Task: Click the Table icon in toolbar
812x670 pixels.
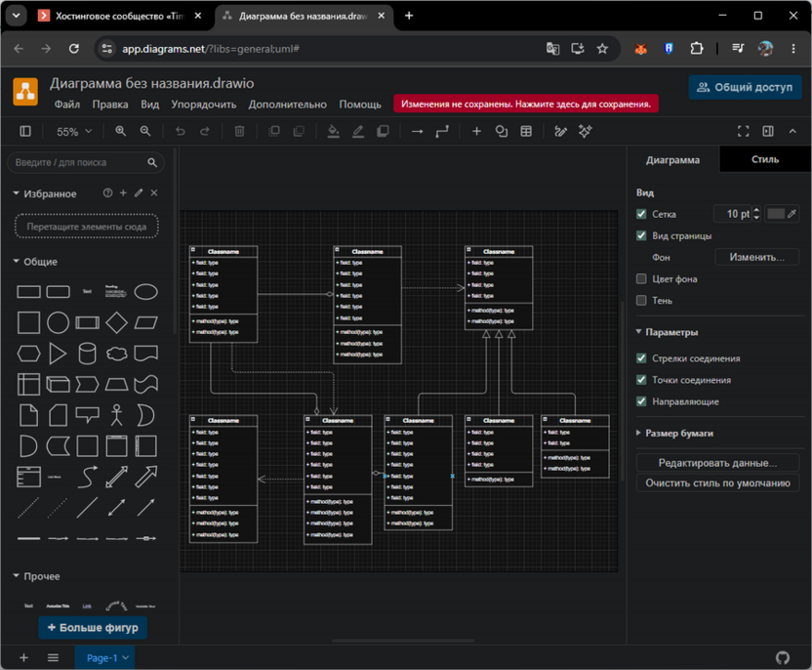Action: pyautogui.click(x=526, y=132)
